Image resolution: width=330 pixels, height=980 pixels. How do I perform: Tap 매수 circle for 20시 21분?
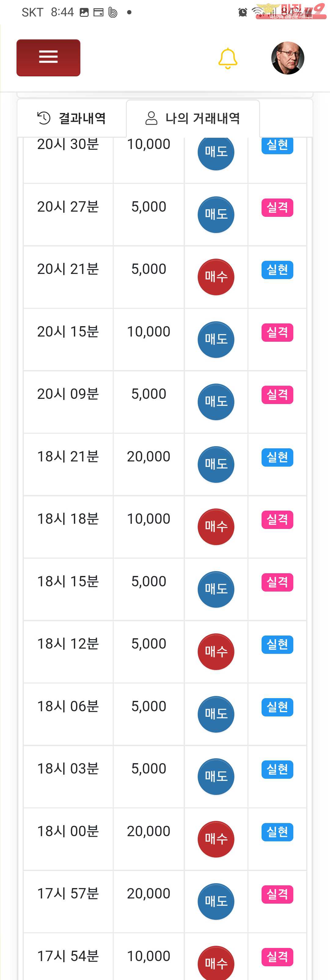(x=216, y=277)
